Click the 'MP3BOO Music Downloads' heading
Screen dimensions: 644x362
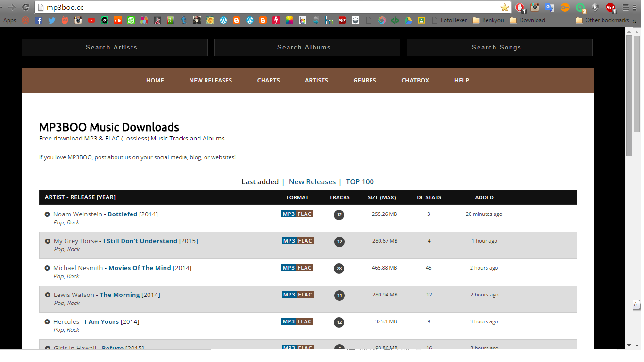point(109,127)
